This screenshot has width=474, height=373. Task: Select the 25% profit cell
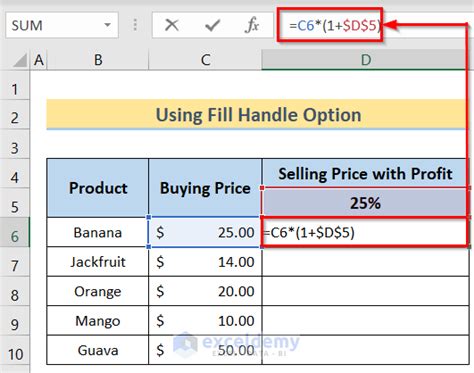pos(366,203)
